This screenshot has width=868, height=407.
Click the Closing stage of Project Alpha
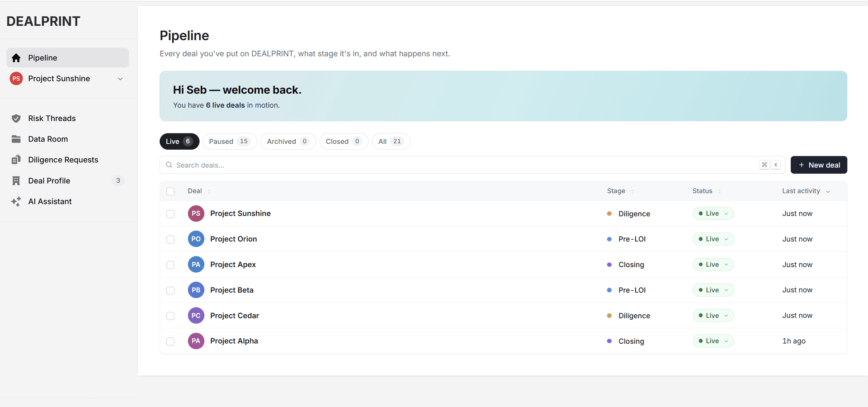(626, 341)
